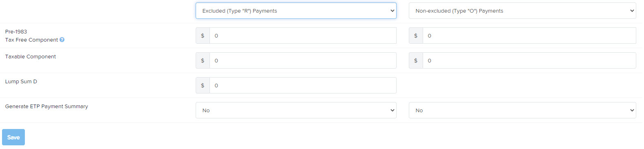Click the Generate ETP Payment Summary label
The width and height of the screenshot is (644, 149).
(46, 107)
